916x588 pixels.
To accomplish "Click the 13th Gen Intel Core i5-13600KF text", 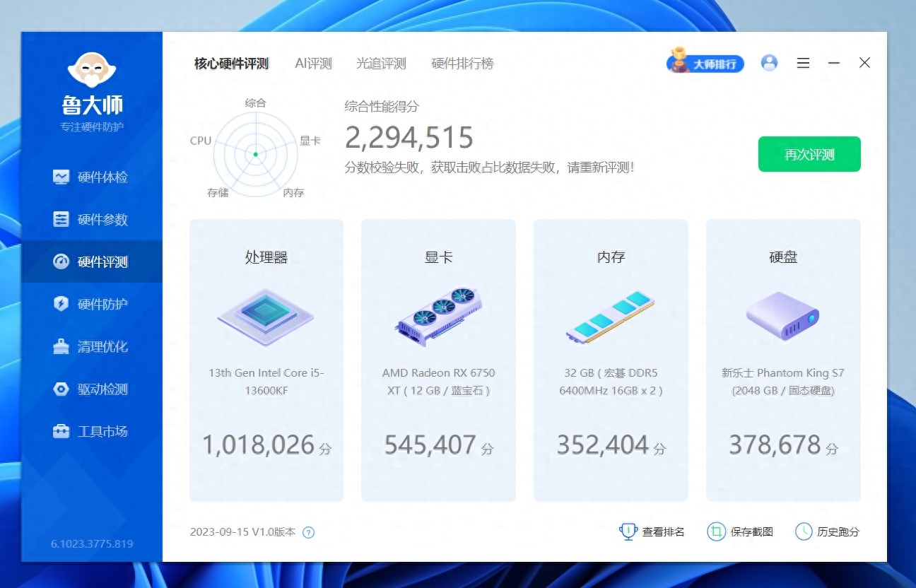I will (x=266, y=382).
